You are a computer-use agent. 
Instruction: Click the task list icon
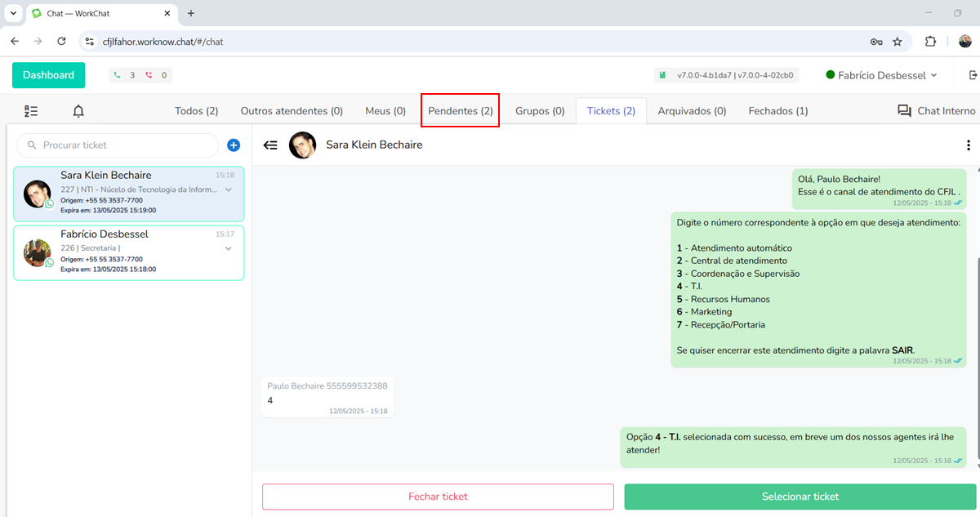pos(31,111)
